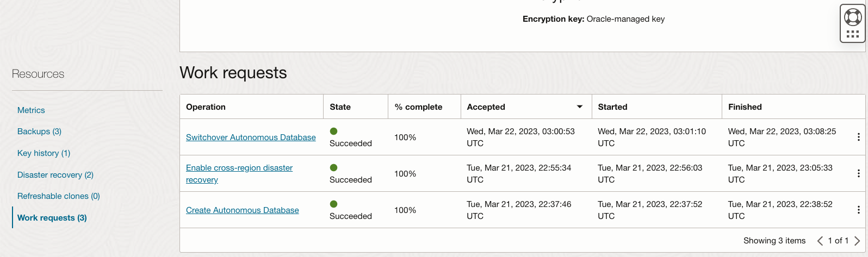Select Backups (3) in Resources sidebar

coord(39,131)
